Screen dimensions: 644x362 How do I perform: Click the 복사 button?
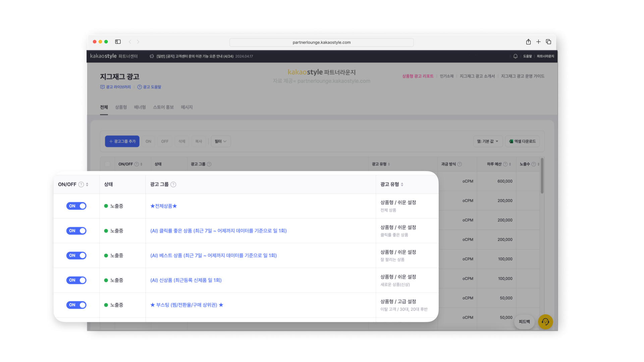(x=199, y=141)
